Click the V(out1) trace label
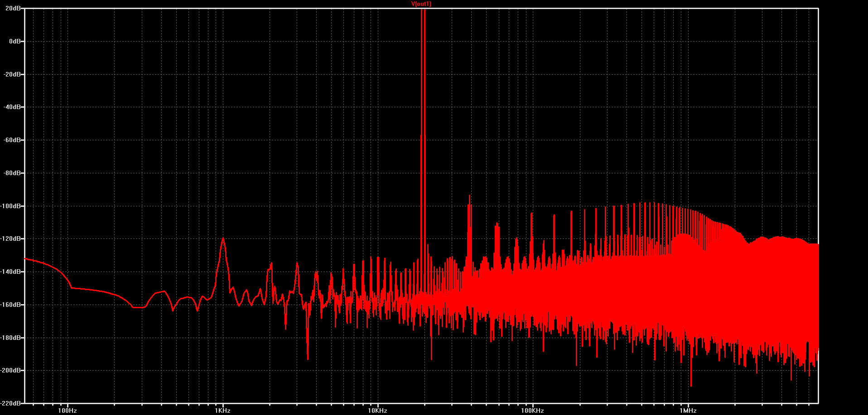Screen dimensions: 868x415 tap(421, 4)
